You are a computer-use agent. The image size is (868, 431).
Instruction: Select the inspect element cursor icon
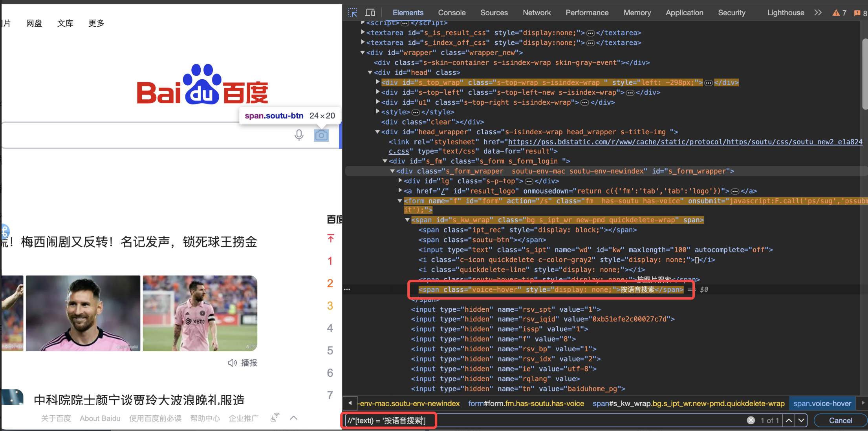(x=353, y=12)
